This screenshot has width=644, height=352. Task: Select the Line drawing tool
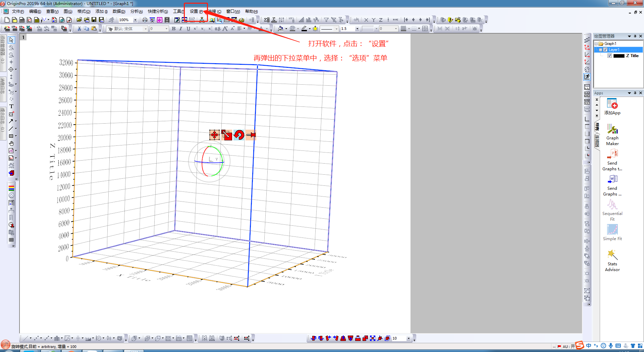click(11, 129)
